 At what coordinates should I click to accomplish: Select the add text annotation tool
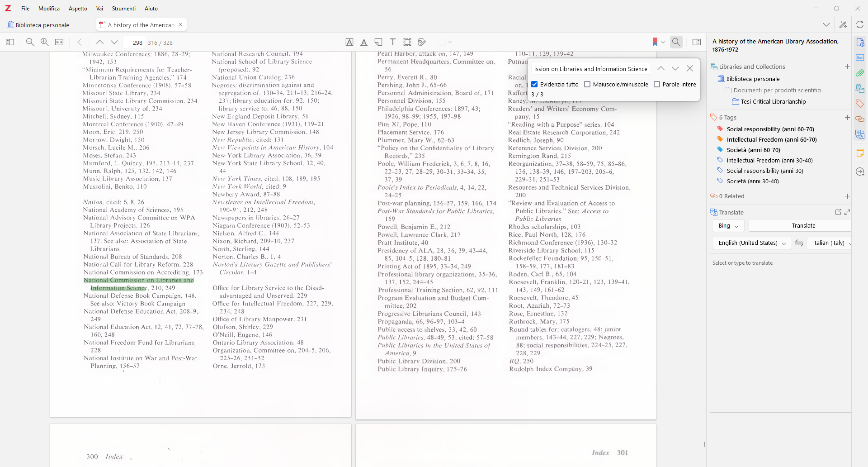393,42
